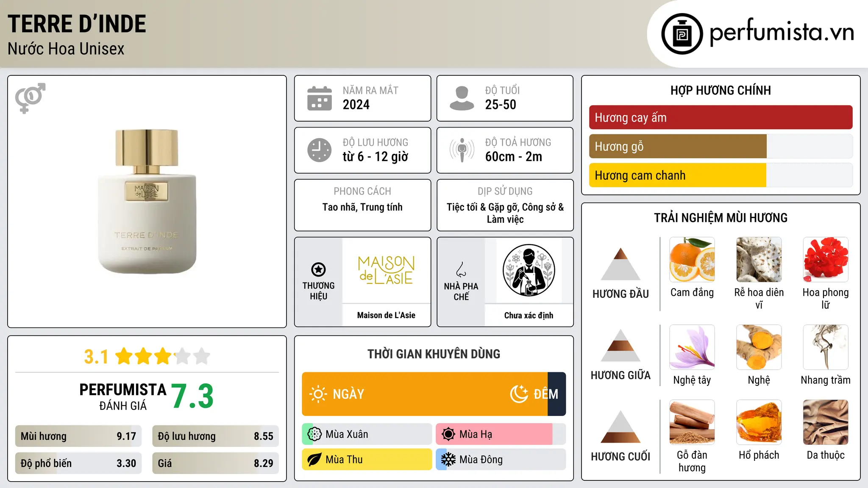The image size is (868, 488).
Task: Click the occasion text Tiệc tối & Gặp gỡ
Action: 483,207
